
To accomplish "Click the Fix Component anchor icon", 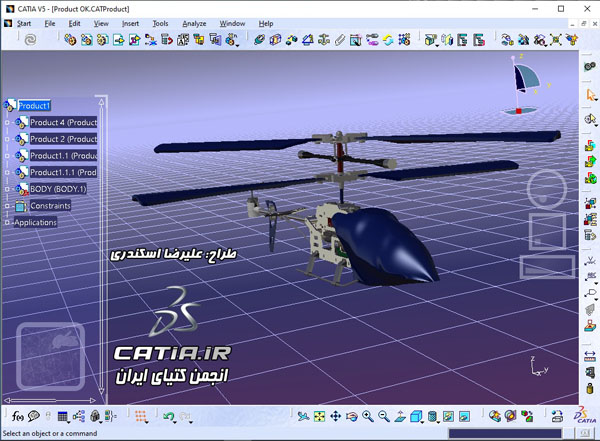I will (324, 39).
